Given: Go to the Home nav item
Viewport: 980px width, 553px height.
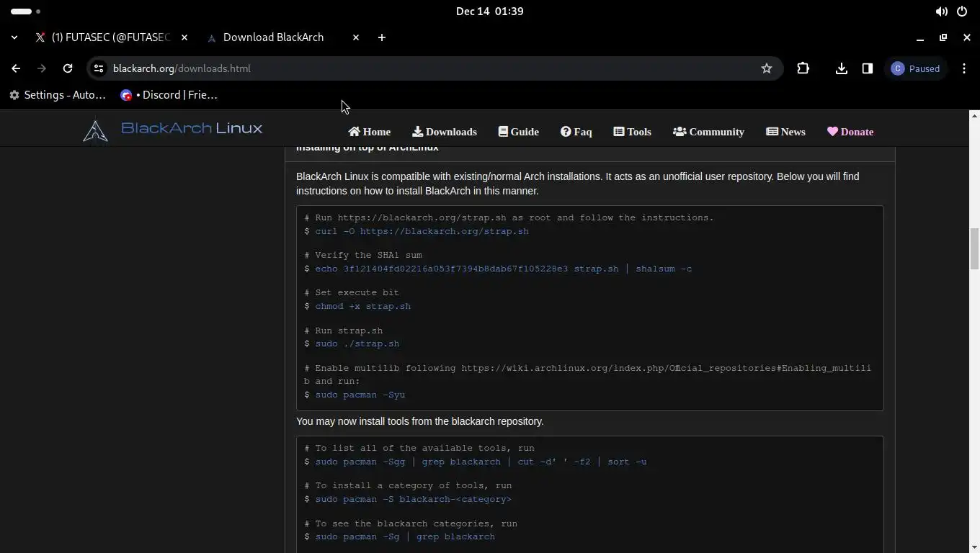Looking at the screenshot, I should point(369,132).
